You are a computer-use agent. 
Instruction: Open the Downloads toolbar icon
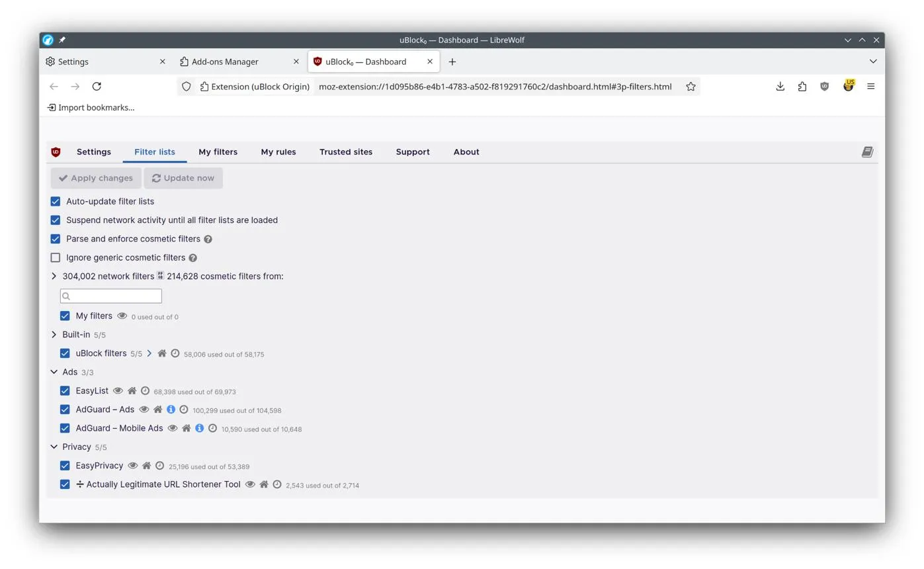coord(780,87)
